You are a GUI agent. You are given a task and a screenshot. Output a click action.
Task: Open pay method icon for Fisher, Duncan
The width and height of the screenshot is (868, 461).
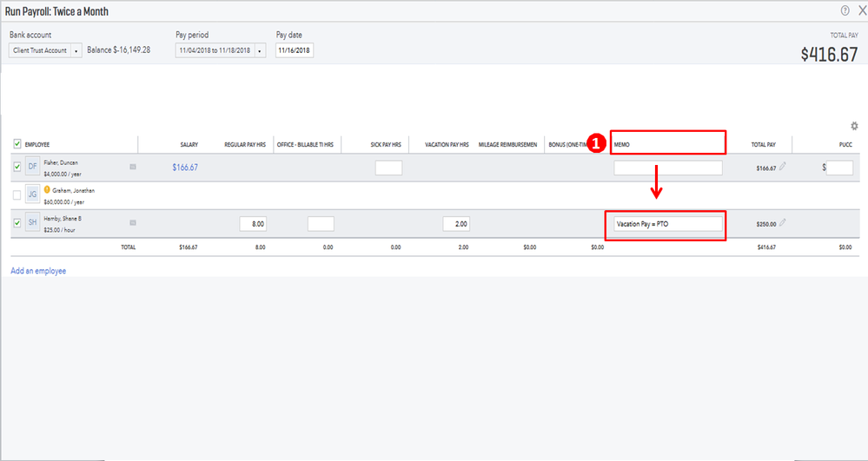133,167
